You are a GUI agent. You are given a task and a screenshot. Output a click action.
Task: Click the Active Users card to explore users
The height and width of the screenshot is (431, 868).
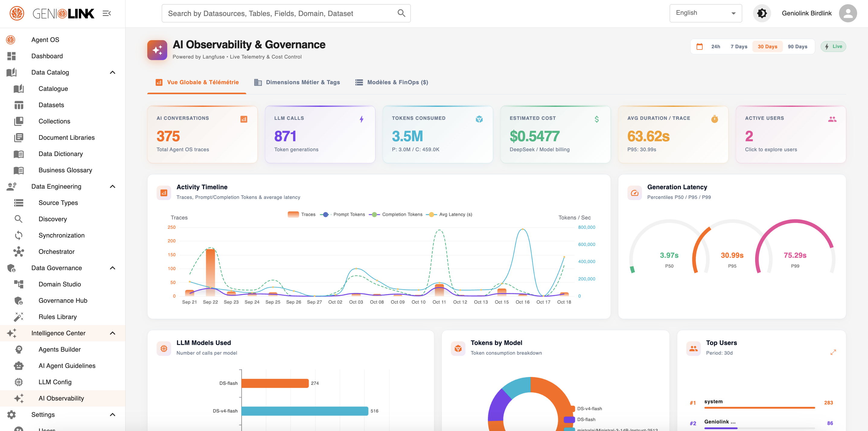(790, 134)
